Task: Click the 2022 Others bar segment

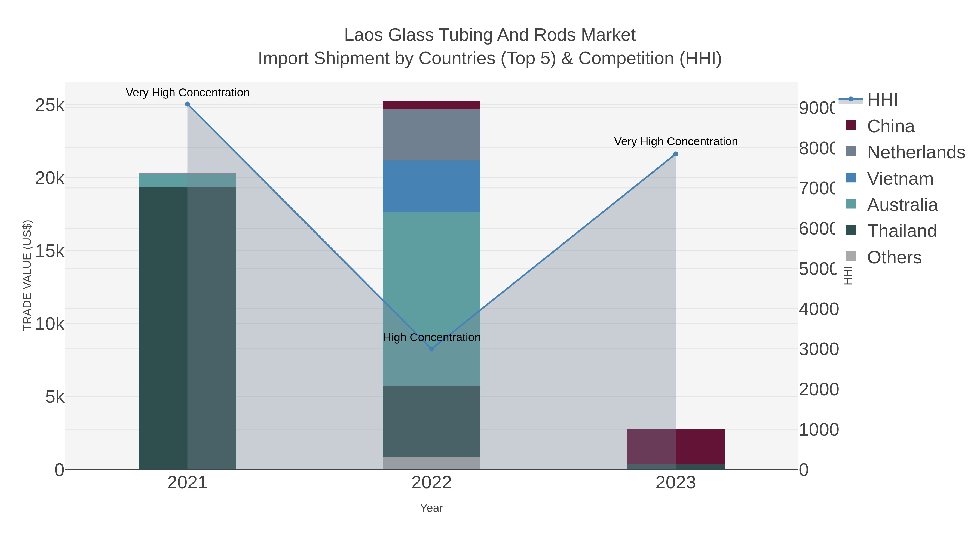Action: click(431, 463)
